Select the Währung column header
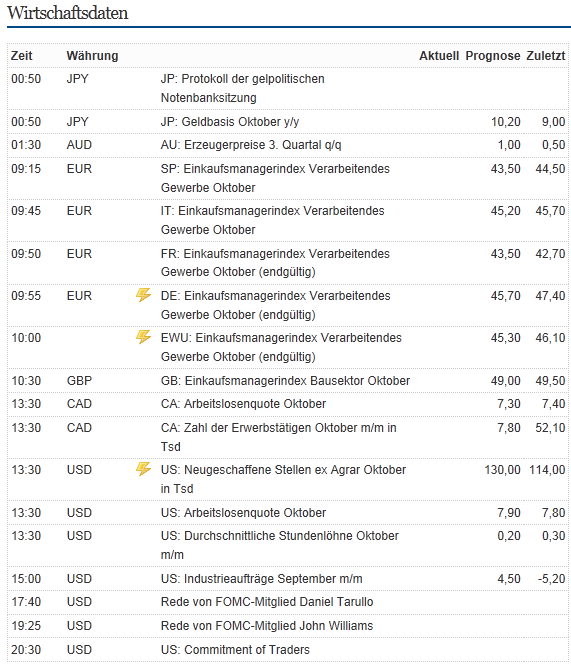Viewport: 571px width, 669px height. pyautogui.click(x=92, y=56)
